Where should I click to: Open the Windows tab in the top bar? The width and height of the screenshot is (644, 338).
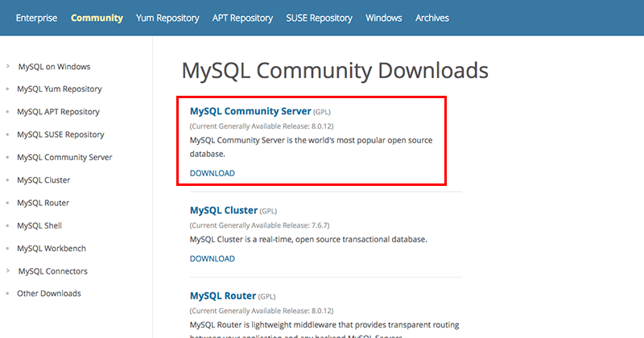click(x=384, y=18)
